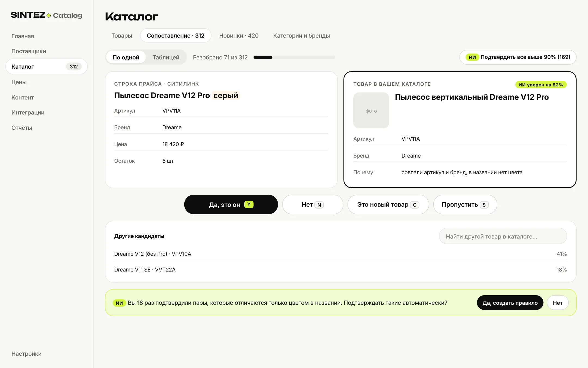Click the matching progress bar
Image resolution: width=588 pixels, height=368 pixels.
(x=294, y=57)
